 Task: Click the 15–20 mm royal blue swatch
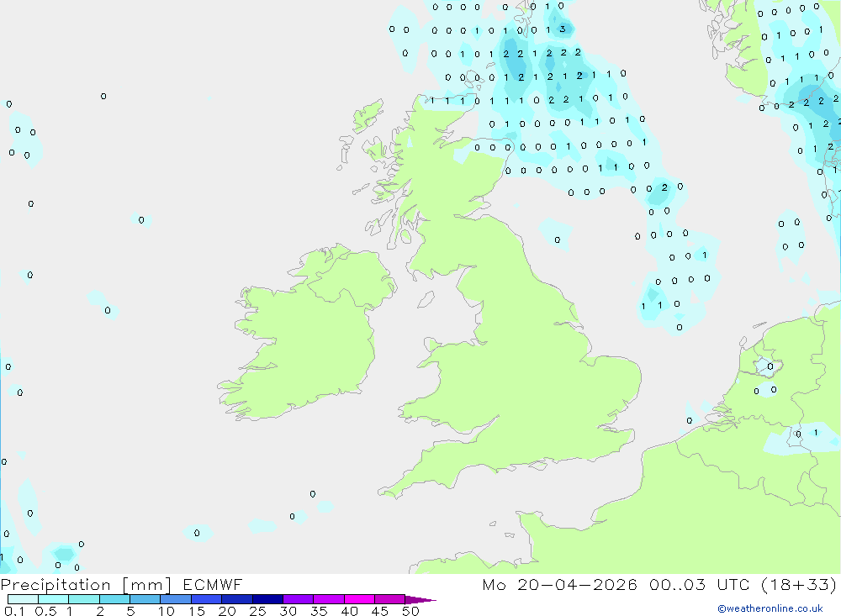coord(207,599)
